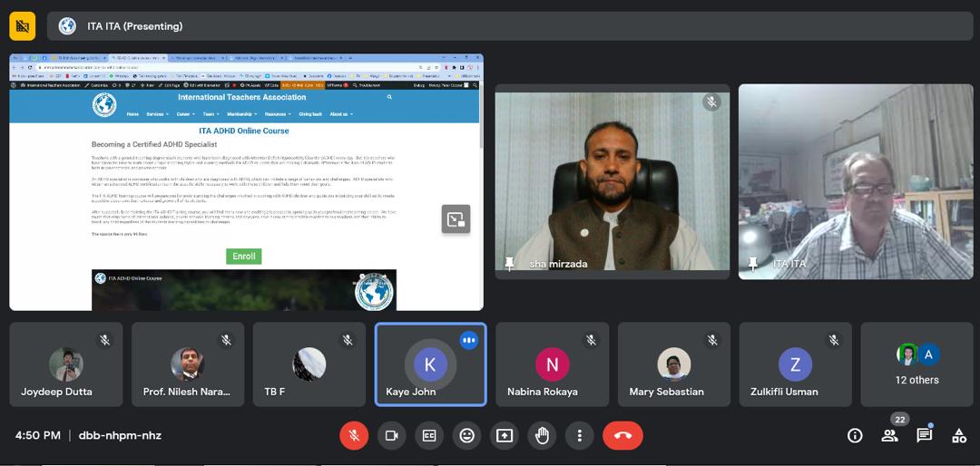Click muted mic icon on Prof. Nilesh tile
The height and width of the screenshot is (466, 980).
tap(226, 340)
